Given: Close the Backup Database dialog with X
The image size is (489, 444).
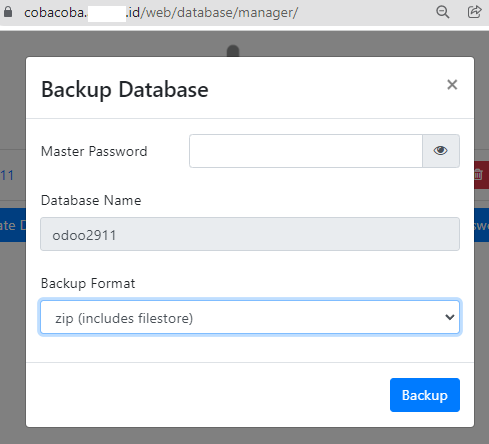Looking at the screenshot, I should (x=452, y=85).
